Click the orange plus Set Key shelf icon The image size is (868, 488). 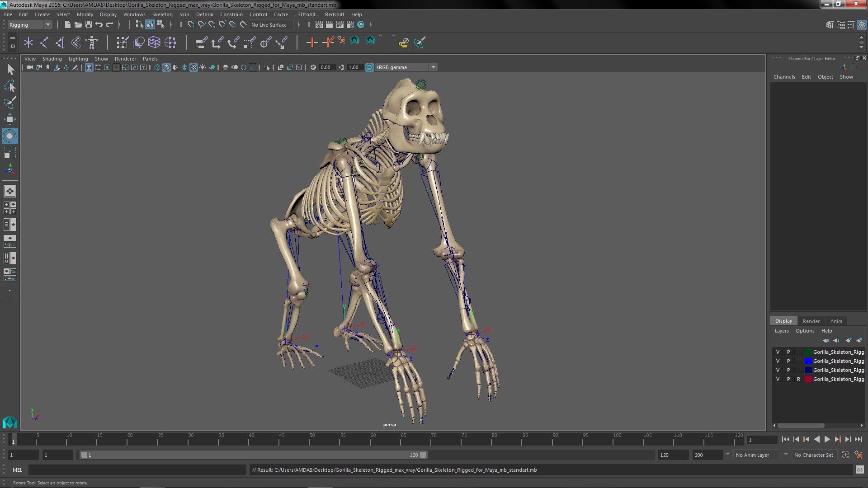tap(311, 42)
